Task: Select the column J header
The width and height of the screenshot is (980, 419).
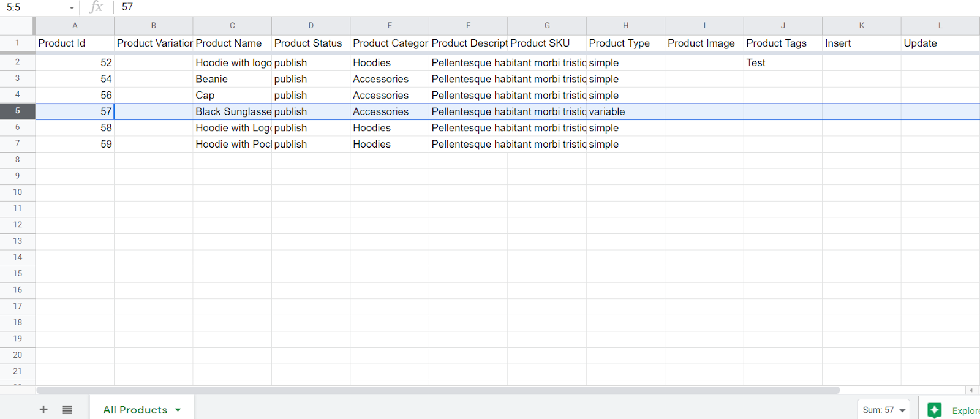Action: (x=783, y=26)
